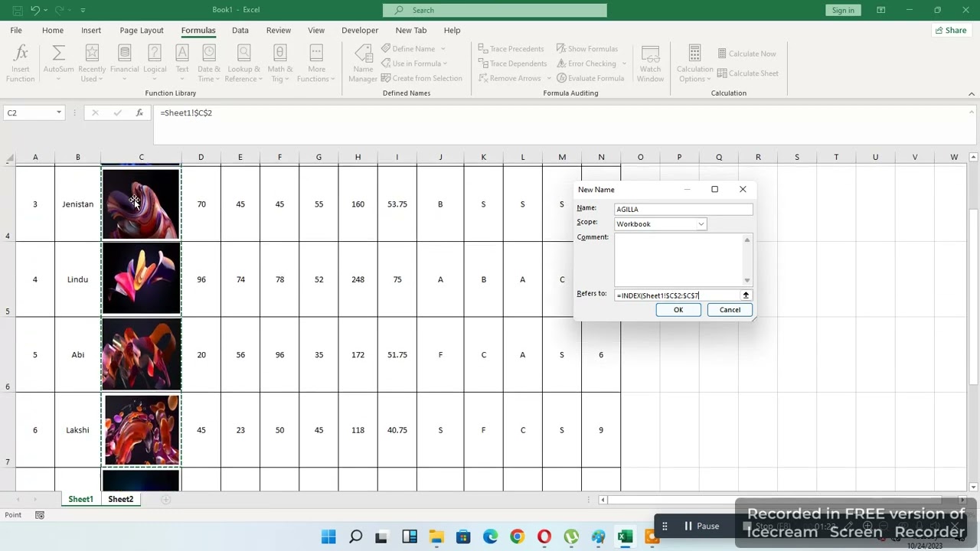Screen dimensions: 980x551
Task: Click Calculate Now in ribbon
Action: 746,54
